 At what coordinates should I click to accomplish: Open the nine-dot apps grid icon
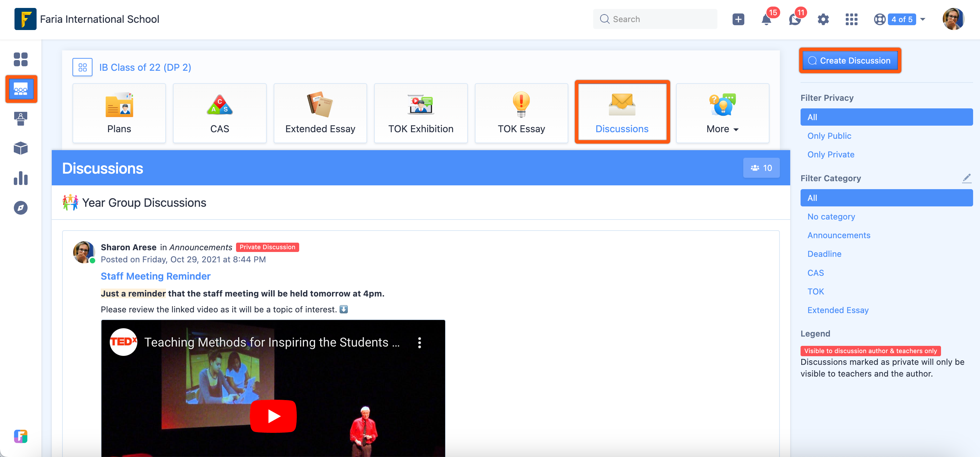(851, 19)
